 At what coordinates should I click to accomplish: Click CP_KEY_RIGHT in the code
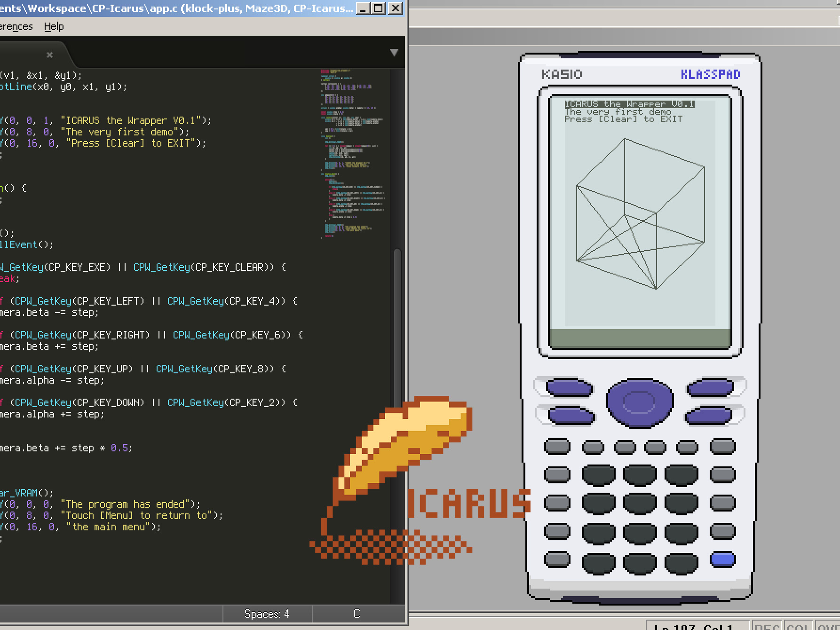click(x=111, y=335)
